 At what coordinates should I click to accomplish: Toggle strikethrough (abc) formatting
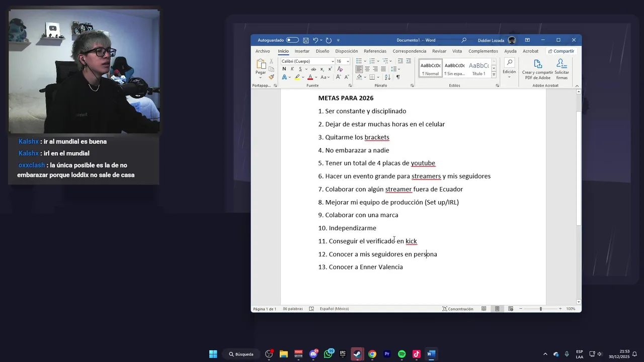[313, 69]
